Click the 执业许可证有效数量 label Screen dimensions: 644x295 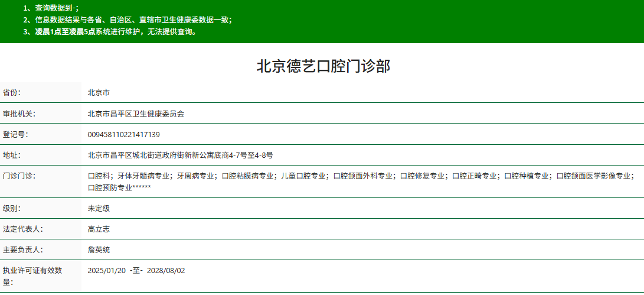pyautogui.click(x=32, y=276)
